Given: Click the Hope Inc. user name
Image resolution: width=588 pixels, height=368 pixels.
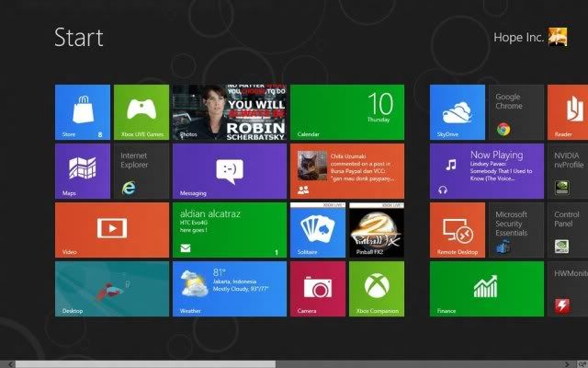Looking at the screenshot, I should click(518, 37).
